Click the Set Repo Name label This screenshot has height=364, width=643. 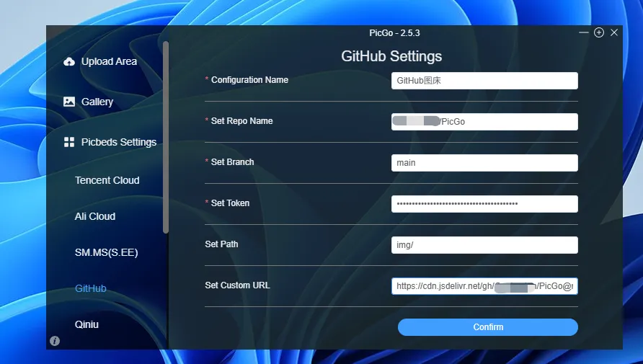241,121
